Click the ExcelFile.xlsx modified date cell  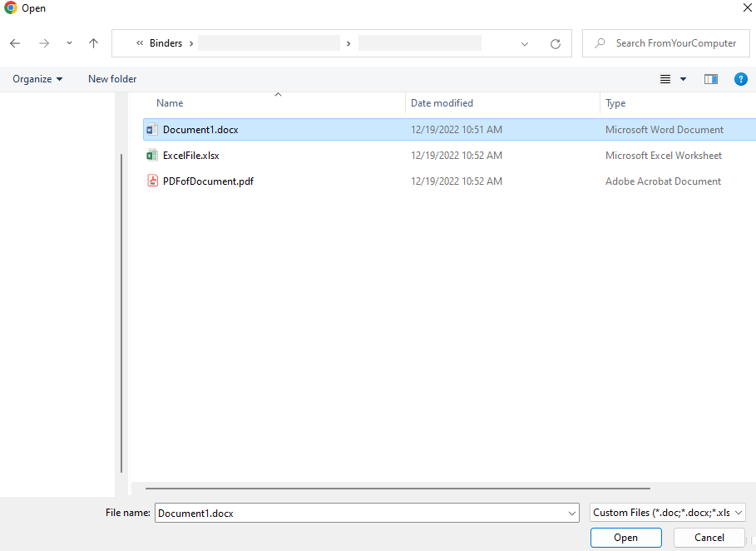pos(457,156)
